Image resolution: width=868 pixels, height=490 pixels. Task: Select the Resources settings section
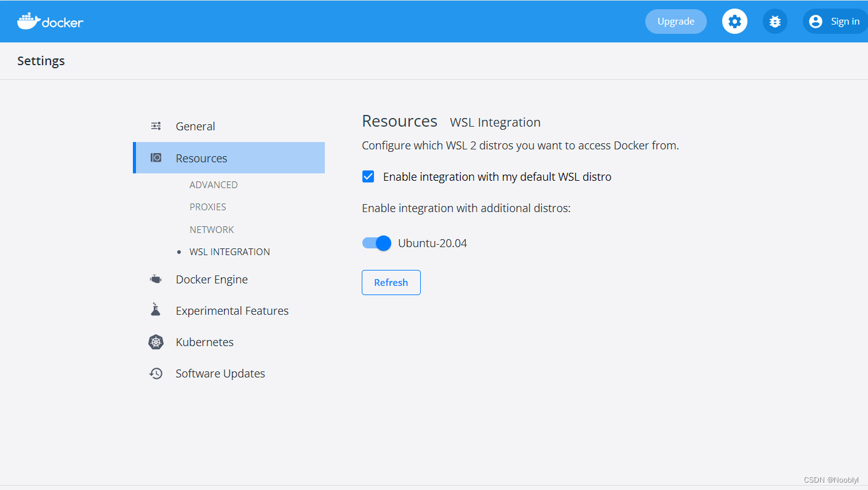pyautogui.click(x=229, y=158)
